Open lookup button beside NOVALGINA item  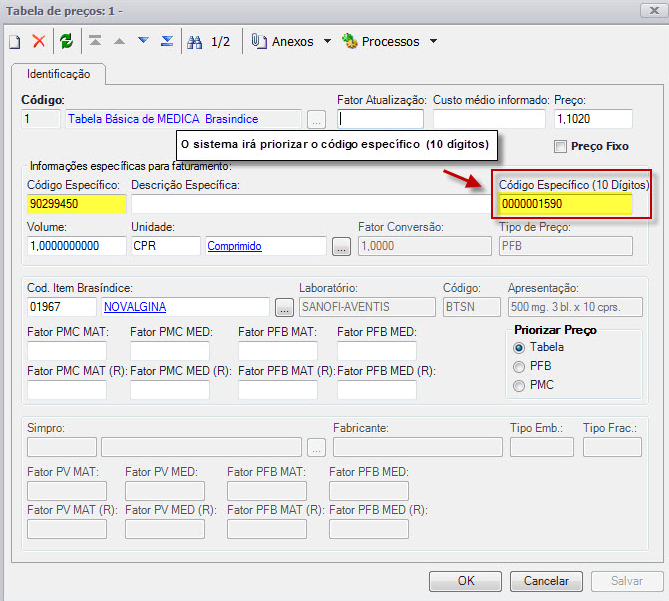tap(284, 307)
